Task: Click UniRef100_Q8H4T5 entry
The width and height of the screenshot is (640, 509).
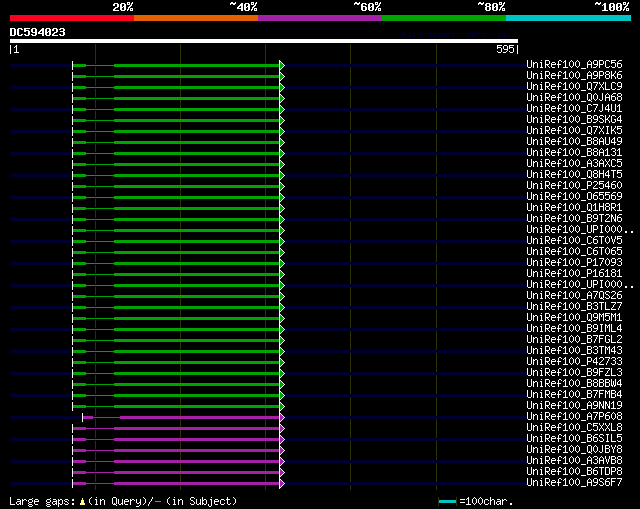Action: [x=574, y=174]
